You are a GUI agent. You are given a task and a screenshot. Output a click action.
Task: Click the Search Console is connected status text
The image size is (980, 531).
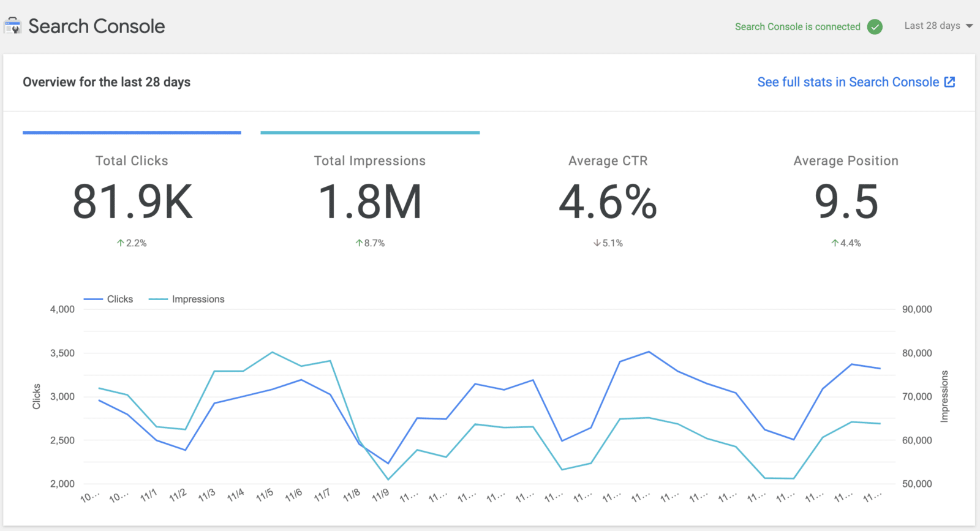(797, 27)
